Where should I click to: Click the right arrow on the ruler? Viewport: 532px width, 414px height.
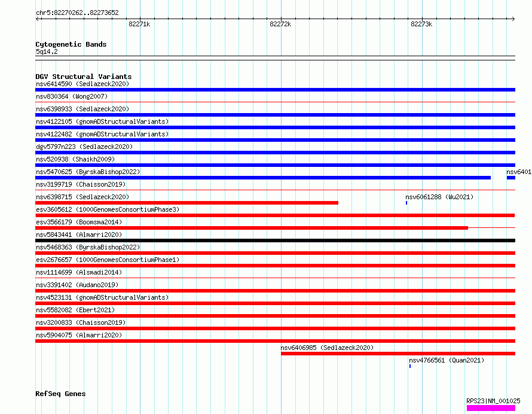coord(513,19)
